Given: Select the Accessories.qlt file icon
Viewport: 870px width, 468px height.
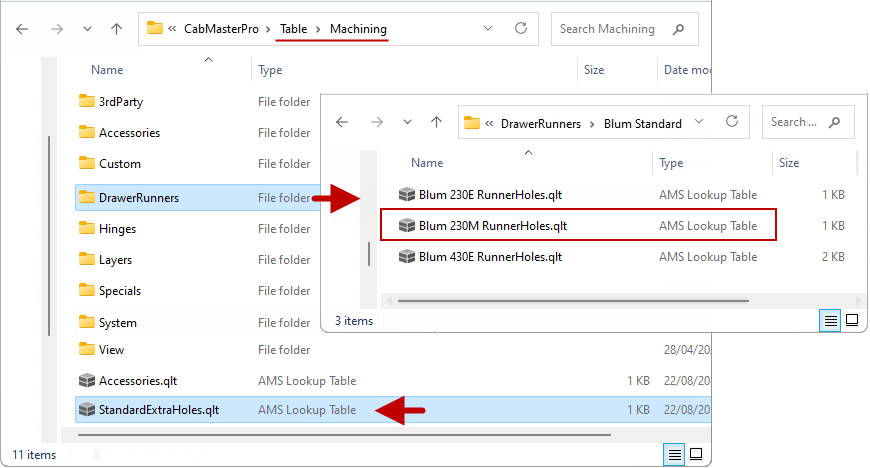Looking at the screenshot, I should 87,380.
